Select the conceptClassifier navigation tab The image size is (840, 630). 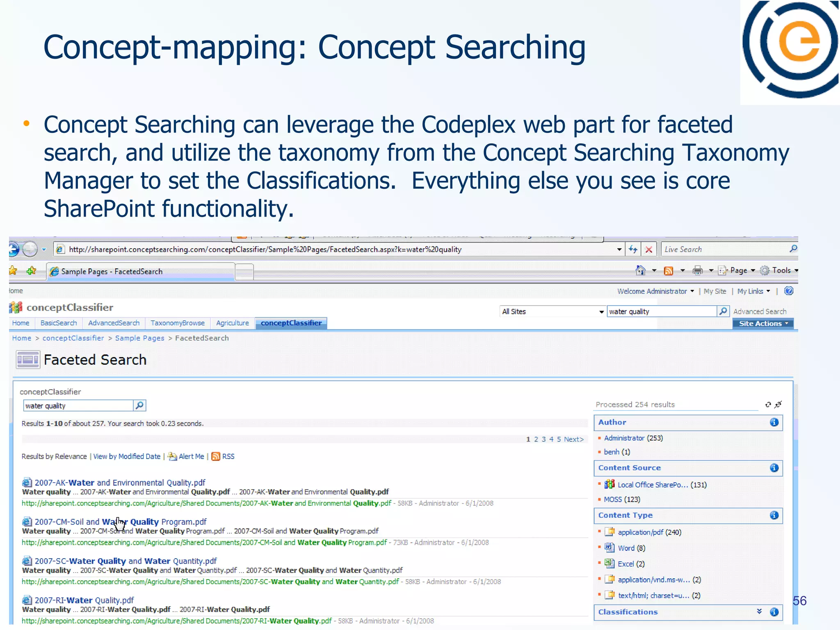[x=291, y=323]
